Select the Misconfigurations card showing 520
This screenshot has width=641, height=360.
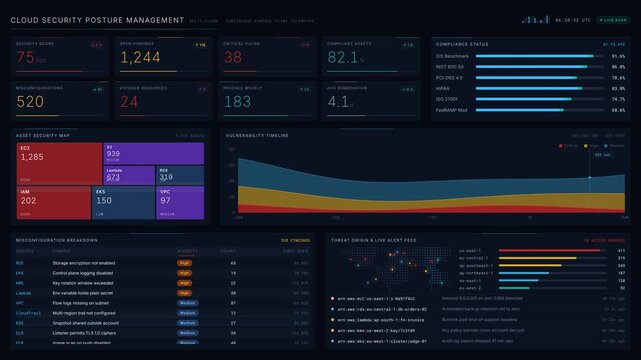60,101
